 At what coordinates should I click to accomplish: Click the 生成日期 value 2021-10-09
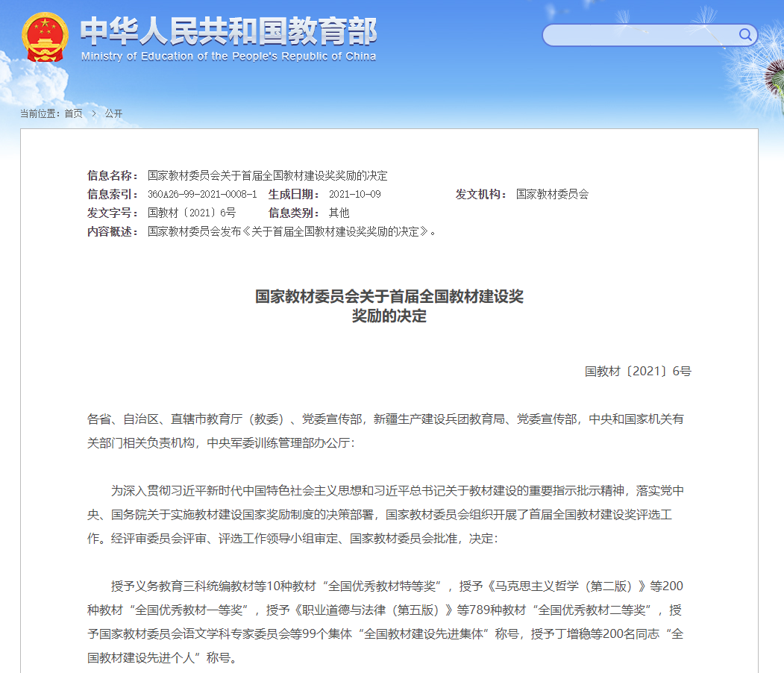(x=354, y=195)
